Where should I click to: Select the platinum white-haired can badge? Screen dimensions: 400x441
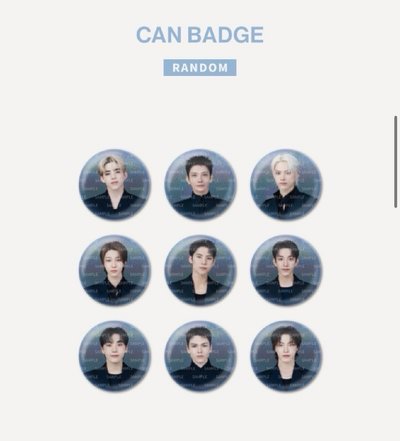coord(286,184)
